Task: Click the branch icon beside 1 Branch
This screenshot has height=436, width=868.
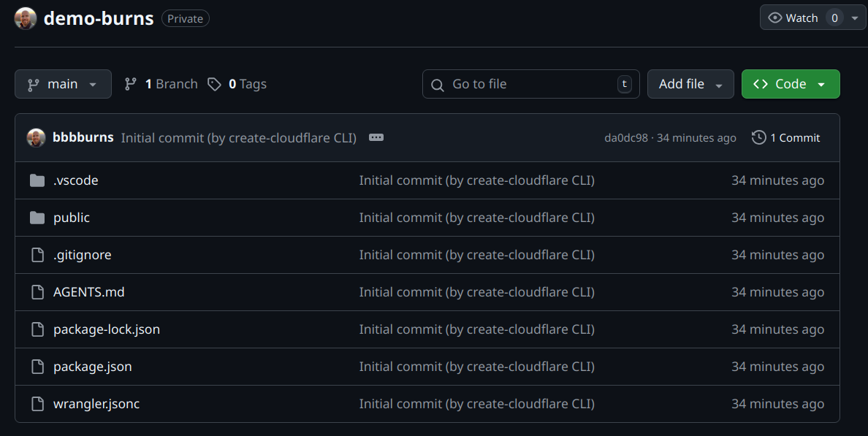Action: tap(131, 84)
